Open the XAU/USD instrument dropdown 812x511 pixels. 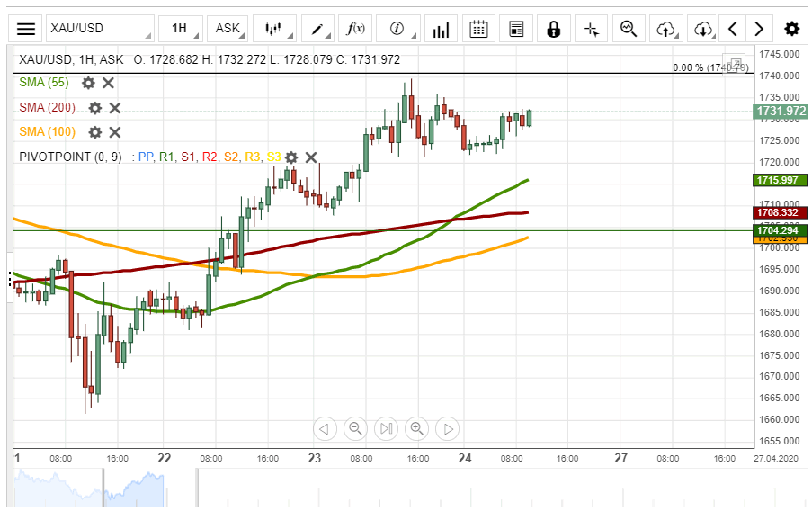pyautogui.click(x=100, y=29)
